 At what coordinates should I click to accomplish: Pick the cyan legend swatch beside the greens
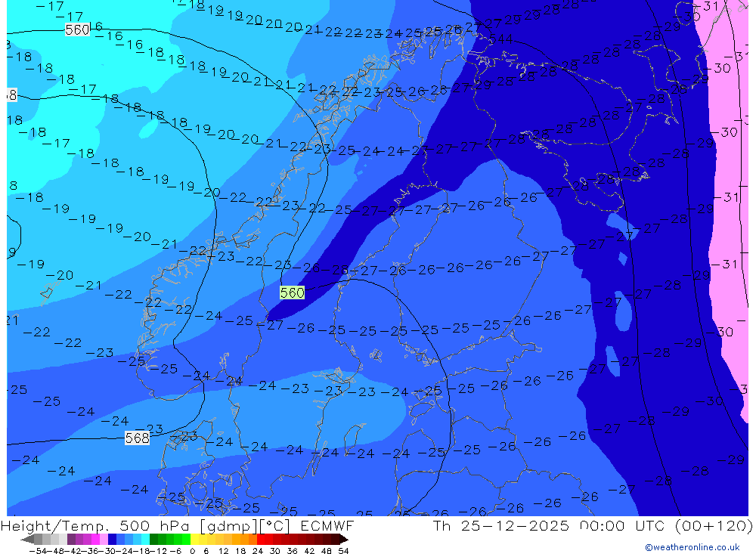coord(145,540)
